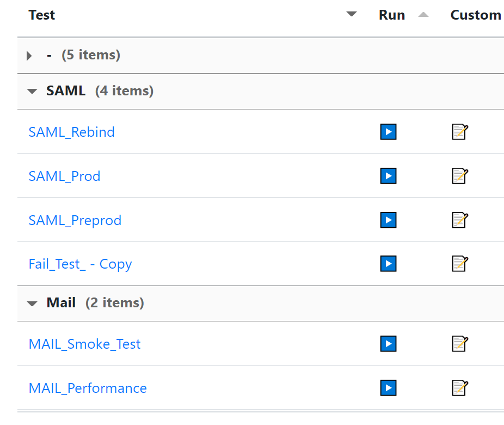Run the Fail_Test_ - Copy test
This screenshot has width=504, height=425.
pyautogui.click(x=388, y=264)
